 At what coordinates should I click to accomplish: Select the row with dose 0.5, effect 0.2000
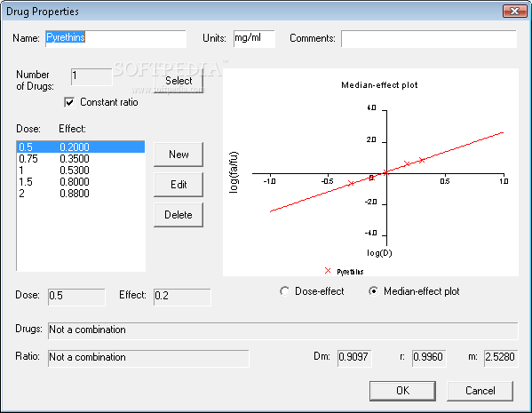[81, 147]
